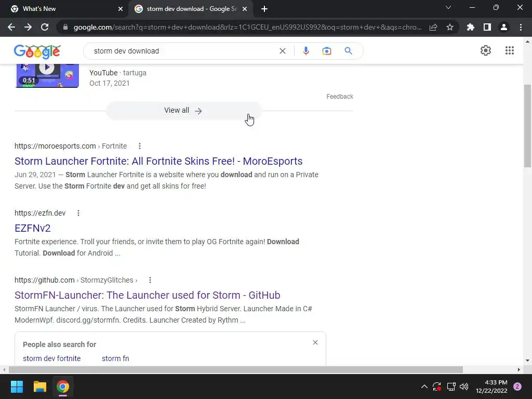The height and width of the screenshot is (399, 532).
Task: Go to Google homepage via logo
Action: tap(37, 51)
